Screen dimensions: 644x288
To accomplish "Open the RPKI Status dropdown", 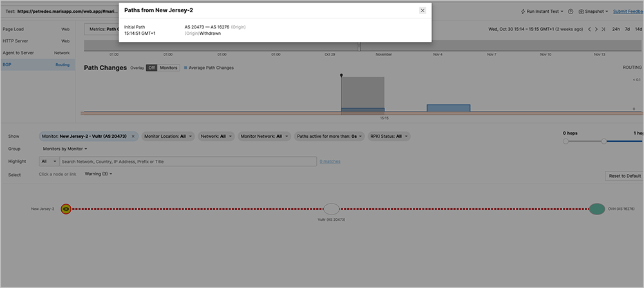I will coord(389,137).
